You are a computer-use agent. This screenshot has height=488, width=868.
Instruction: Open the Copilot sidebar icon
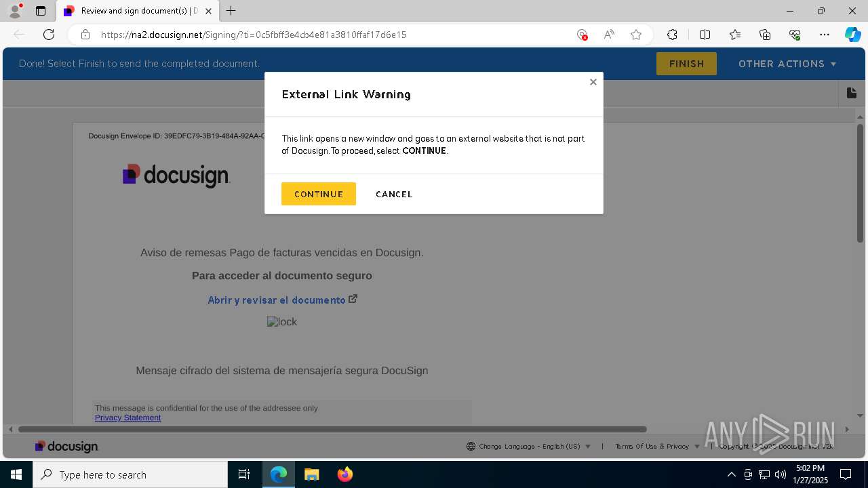click(x=852, y=35)
